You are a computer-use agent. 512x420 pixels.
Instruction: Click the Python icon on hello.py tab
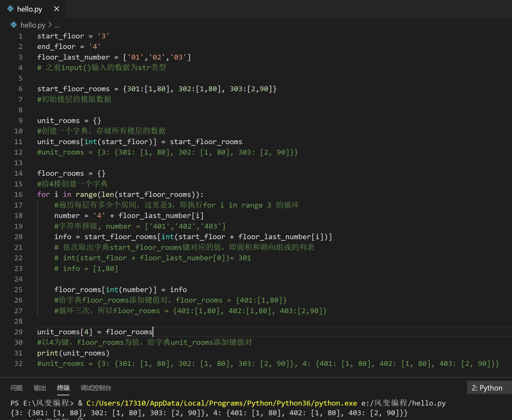[x=10, y=9]
